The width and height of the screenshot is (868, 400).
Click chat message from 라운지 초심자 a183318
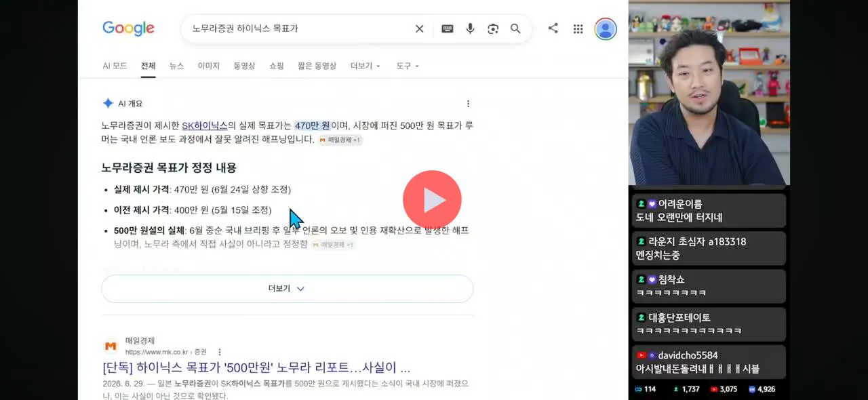point(709,249)
